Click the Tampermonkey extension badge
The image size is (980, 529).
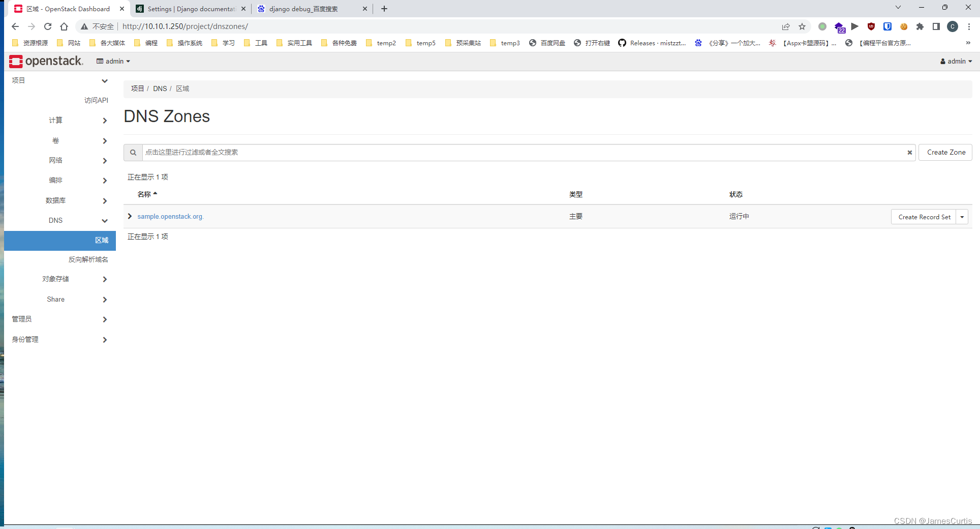click(839, 26)
